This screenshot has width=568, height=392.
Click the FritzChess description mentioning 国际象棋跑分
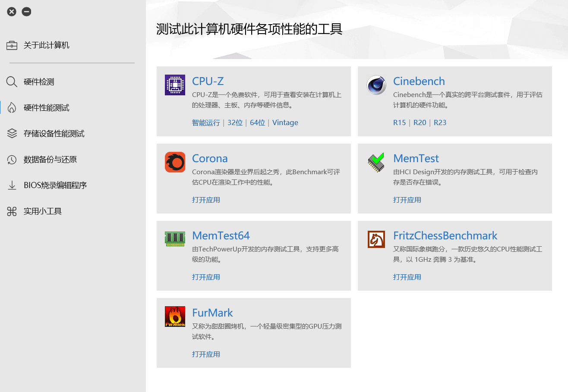coord(468,254)
